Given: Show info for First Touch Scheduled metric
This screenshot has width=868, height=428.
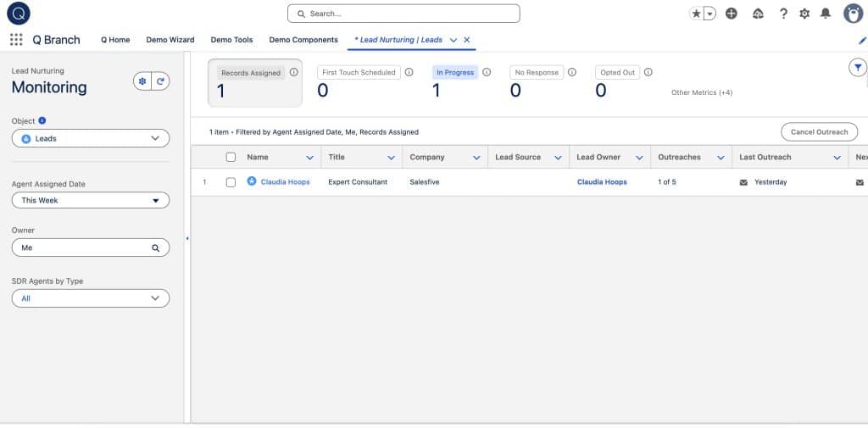Looking at the screenshot, I should click(409, 72).
